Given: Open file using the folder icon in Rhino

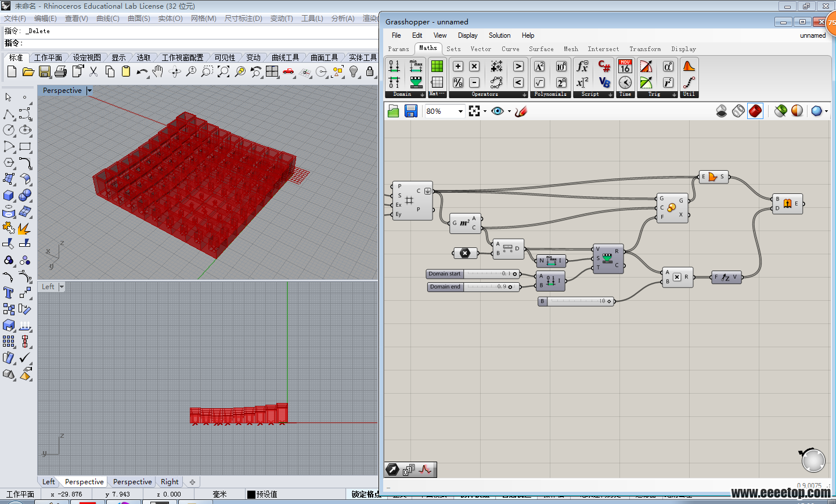Looking at the screenshot, I should point(28,72).
